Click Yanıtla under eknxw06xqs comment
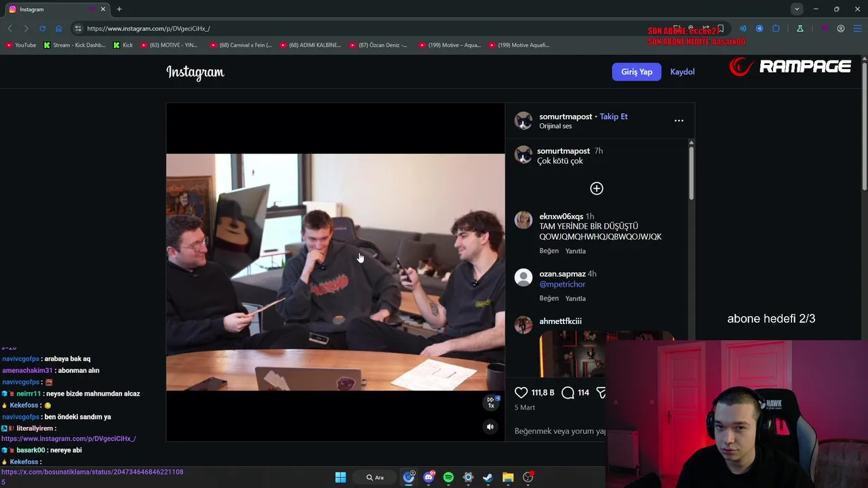 pos(576,251)
